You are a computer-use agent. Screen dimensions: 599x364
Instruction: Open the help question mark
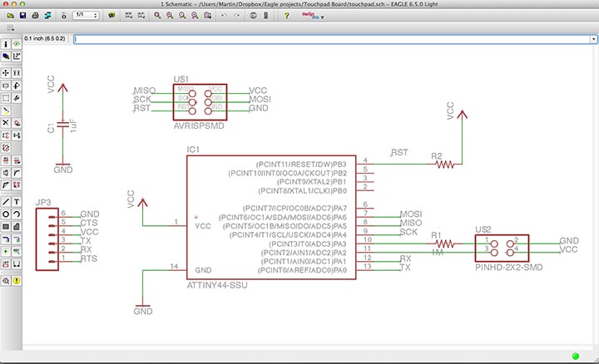[x=286, y=16]
